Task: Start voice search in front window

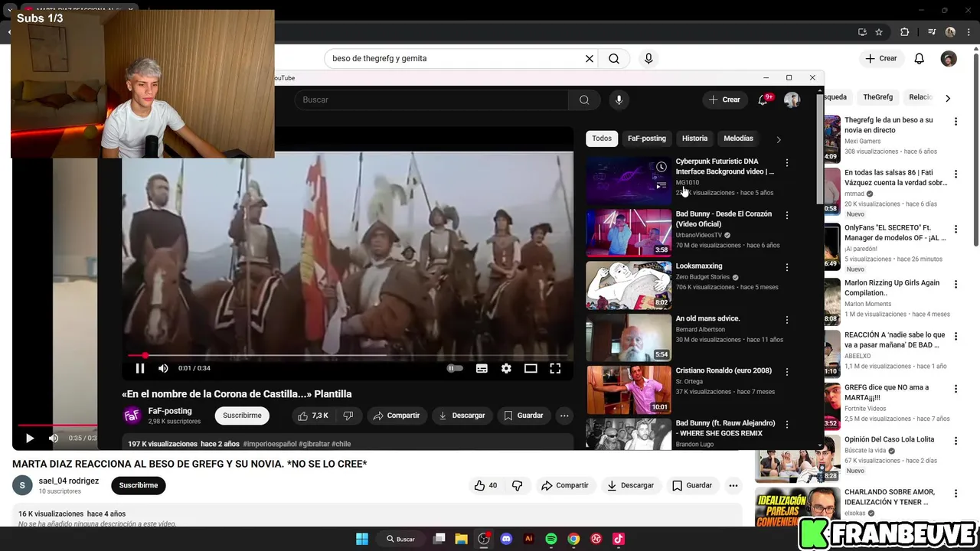Action: tap(619, 99)
